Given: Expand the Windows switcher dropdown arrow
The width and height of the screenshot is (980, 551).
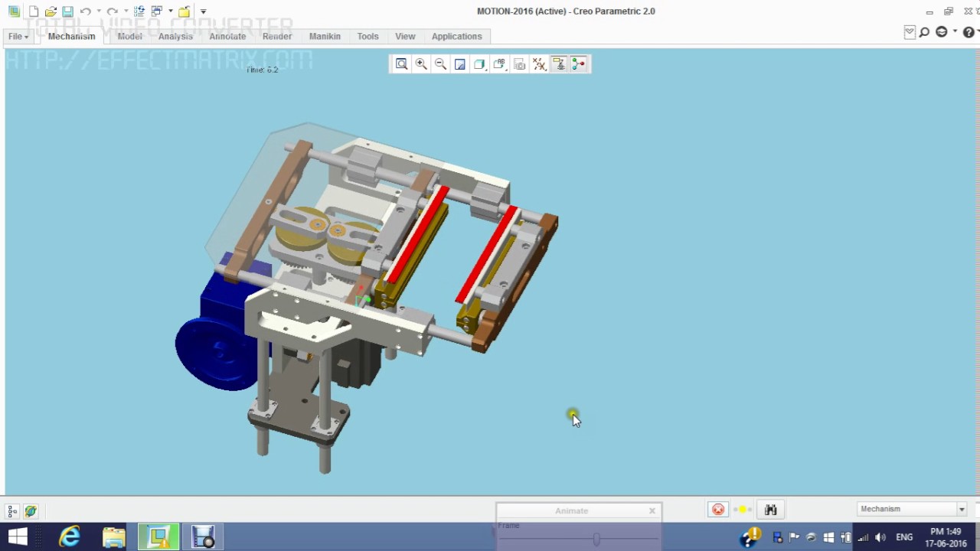Looking at the screenshot, I should pyautogui.click(x=170, y=11).
